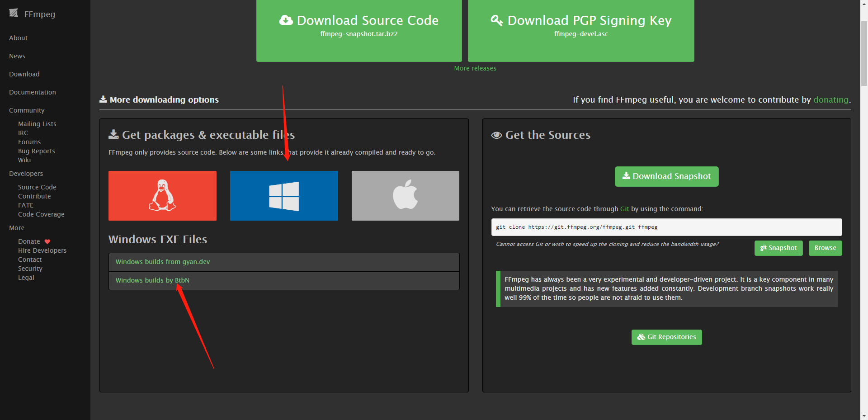Open Contact sidebar link
The height and width of the screenshot is (420, 868).
coord(30,260)
